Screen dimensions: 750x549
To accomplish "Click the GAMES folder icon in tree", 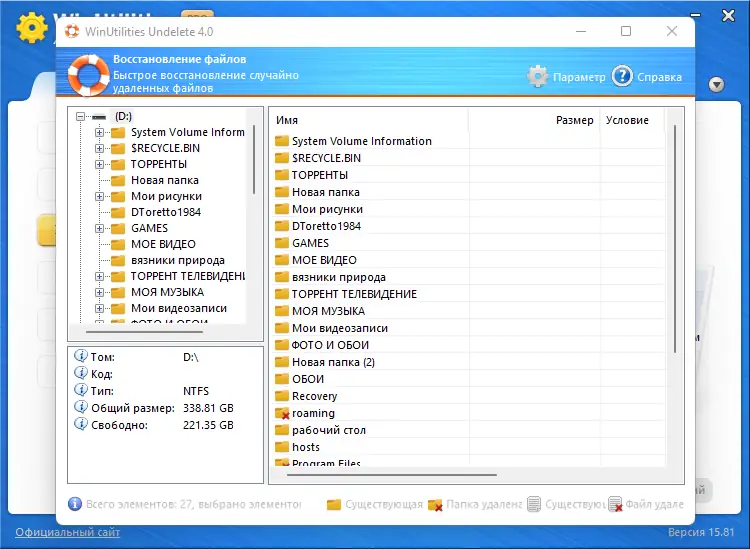I will (118, 228).
